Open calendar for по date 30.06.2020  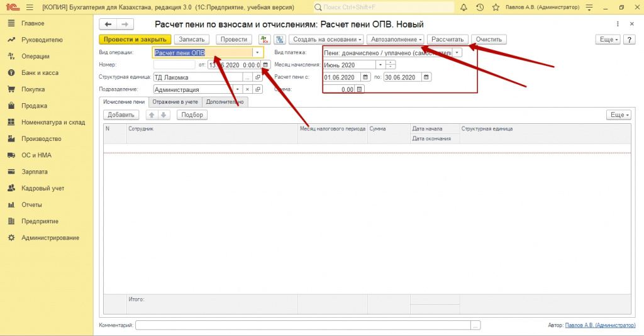coord(426,77)
